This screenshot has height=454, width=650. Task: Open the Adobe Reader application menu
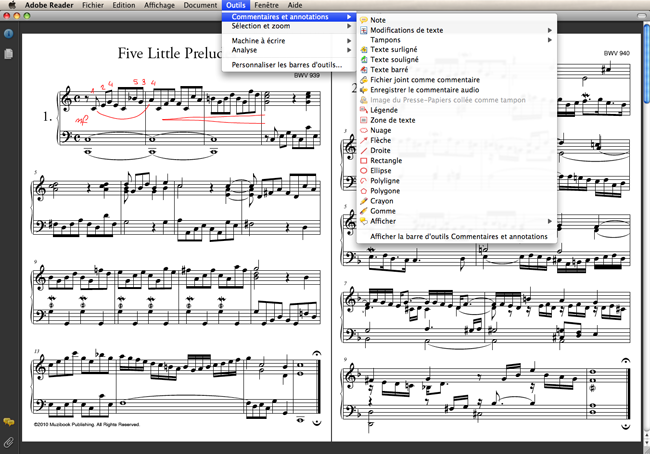point(49,5)
